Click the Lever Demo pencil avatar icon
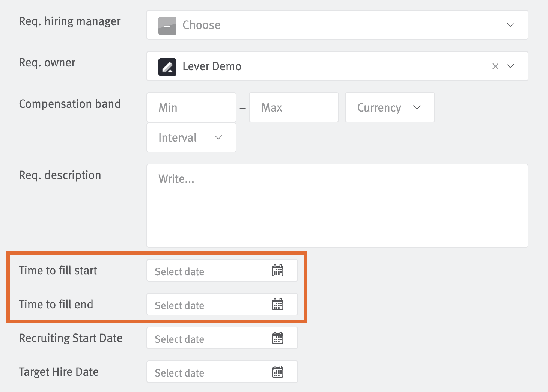 167,66
